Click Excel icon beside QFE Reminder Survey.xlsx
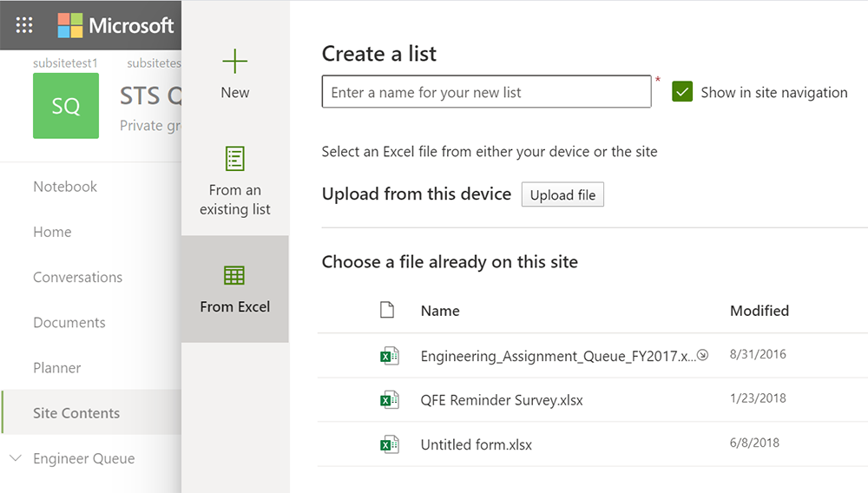The width and height of the screenshot is (868, 493). coord(389,400)
